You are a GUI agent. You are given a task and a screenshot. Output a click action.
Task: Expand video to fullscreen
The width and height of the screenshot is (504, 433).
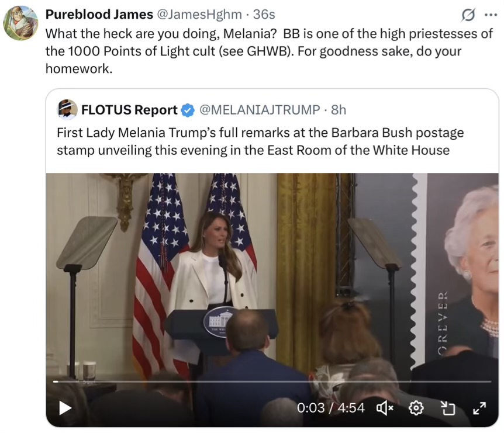click(x=479, y=408)
